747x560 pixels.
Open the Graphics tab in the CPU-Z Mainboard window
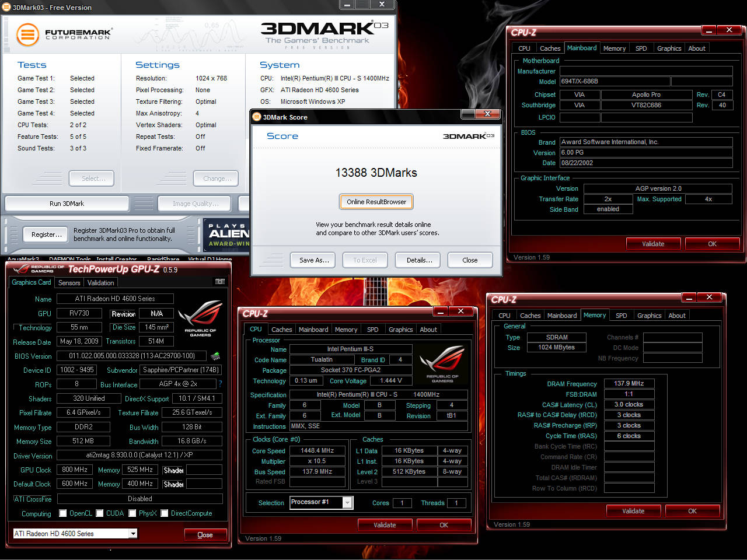point(669,48)
